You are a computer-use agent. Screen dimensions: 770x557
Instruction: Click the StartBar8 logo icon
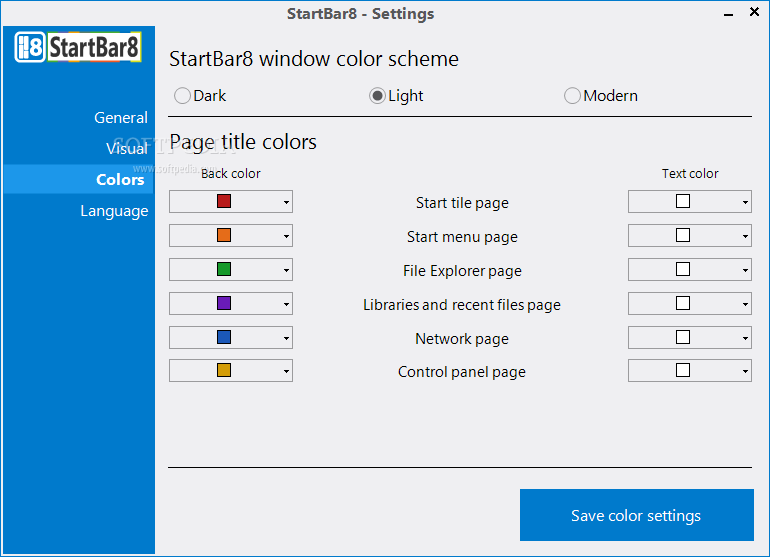[78, 47]
